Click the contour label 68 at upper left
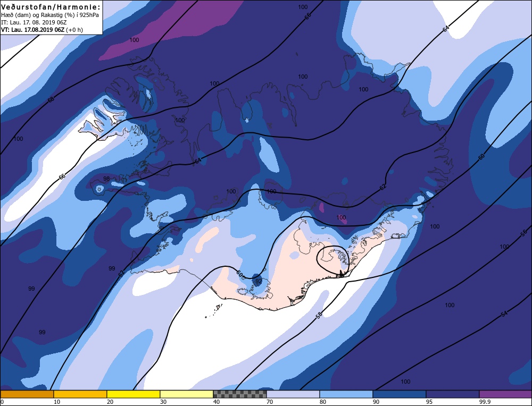The height and width of the screenshot is (406, 532). [51, 99]
